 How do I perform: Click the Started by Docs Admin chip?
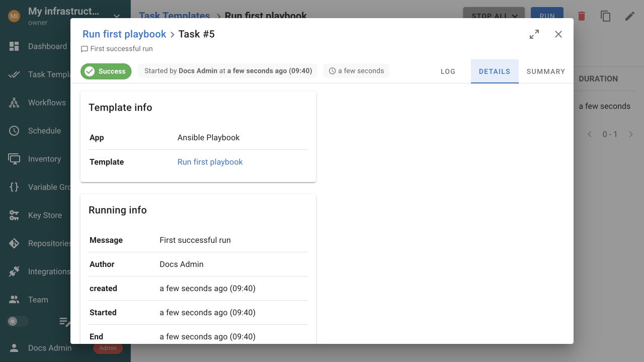pos(228,71)
